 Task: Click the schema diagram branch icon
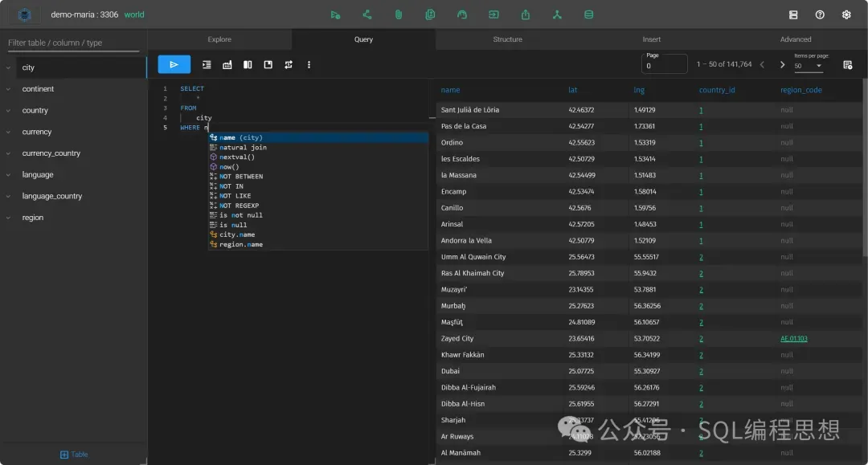pos(557,15)
